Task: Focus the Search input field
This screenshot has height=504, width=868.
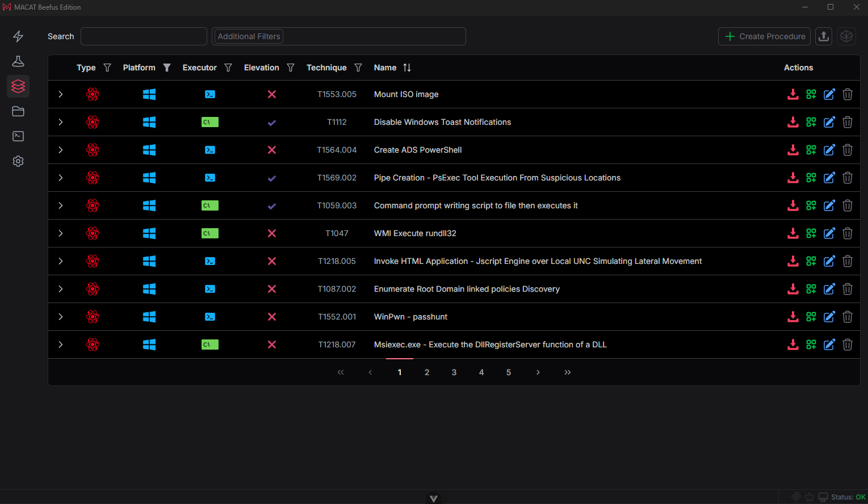Action: pyautogui.click(x=144, y=36)
